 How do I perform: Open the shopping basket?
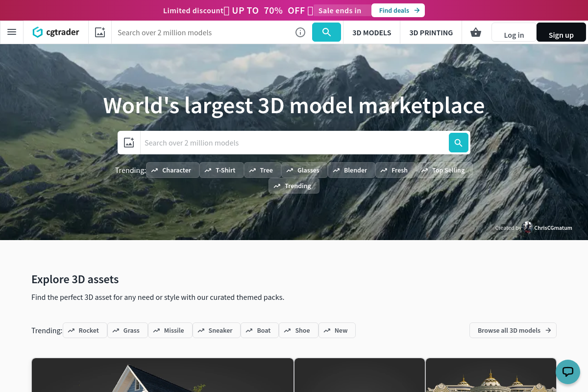click(475, 32)
